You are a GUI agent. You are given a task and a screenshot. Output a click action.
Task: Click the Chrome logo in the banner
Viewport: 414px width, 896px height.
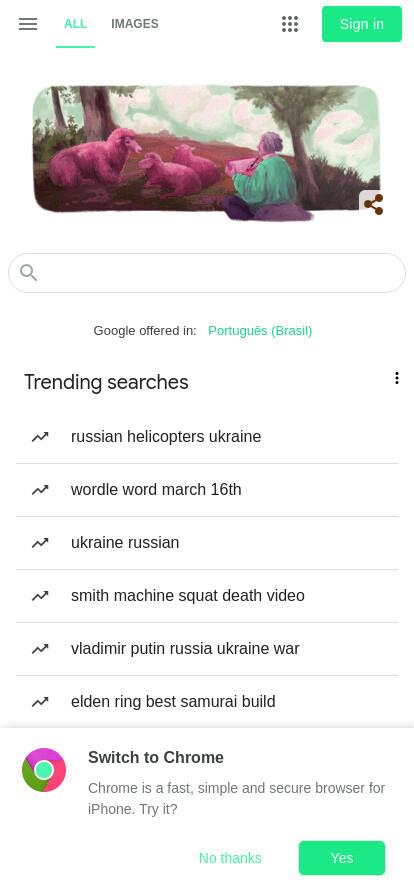point(44,770)
